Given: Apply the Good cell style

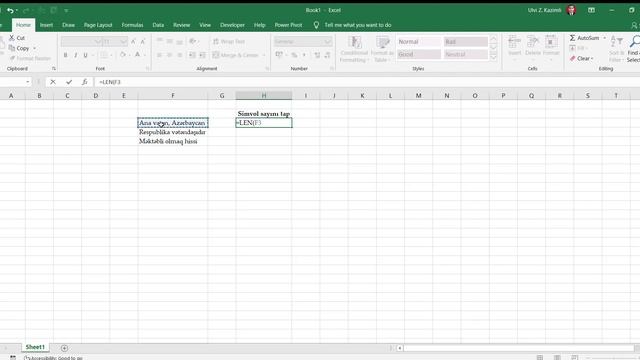Looking at the screenshot, I should pos(419,54).
